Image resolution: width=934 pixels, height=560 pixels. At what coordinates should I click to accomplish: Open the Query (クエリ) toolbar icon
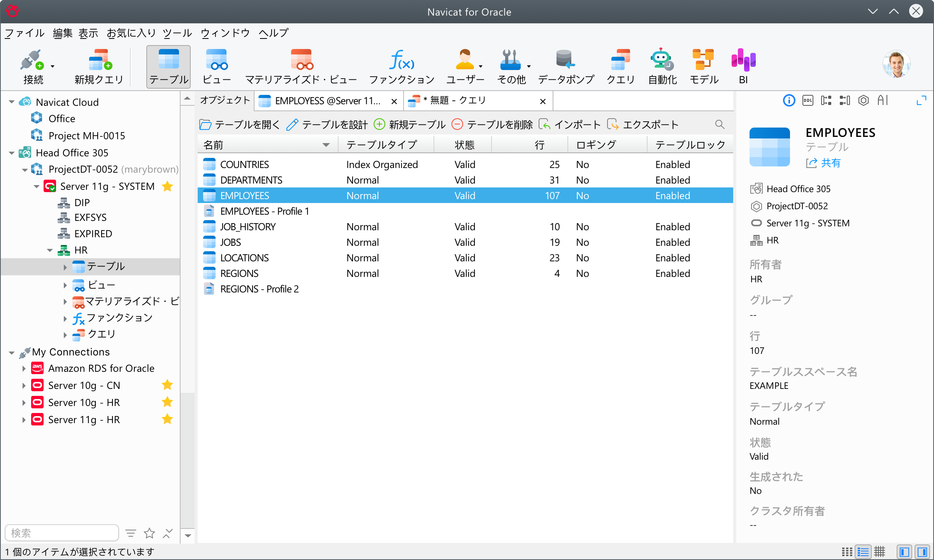click(621, 67)
